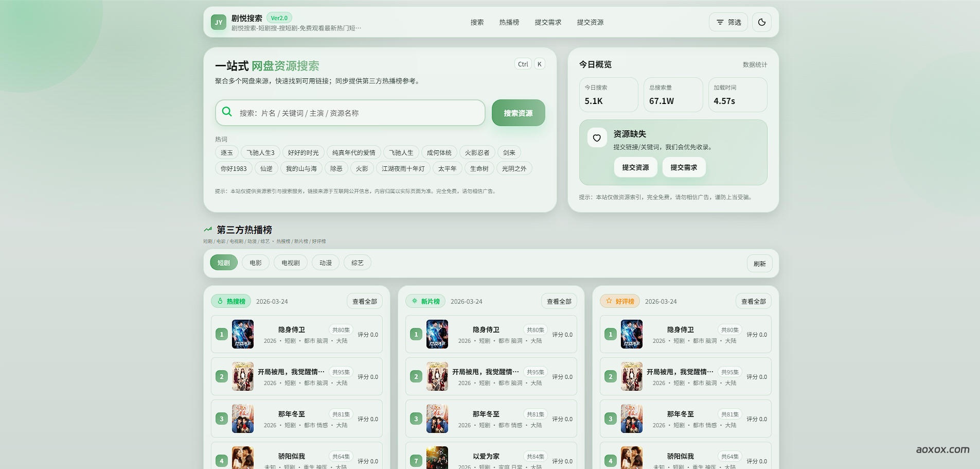Open 热播榜 in the top navigation
The height and width of the screenshot is (469, 980).
pos(509,22)
